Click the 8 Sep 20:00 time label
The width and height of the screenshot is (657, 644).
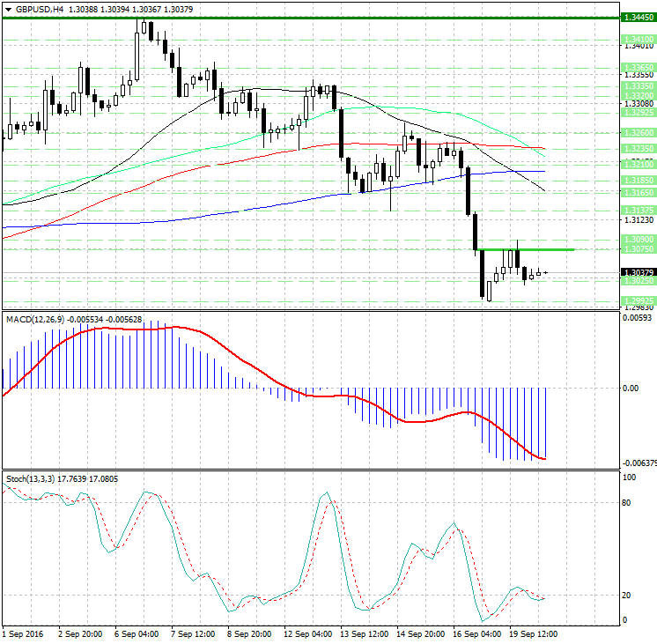click(x=249, y=634)
